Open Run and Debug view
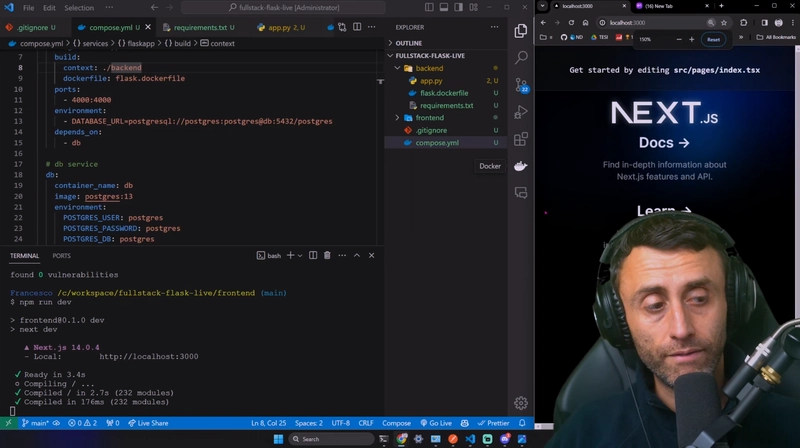The width and height of the screenshot is (800, 448). tap(521, 112)
